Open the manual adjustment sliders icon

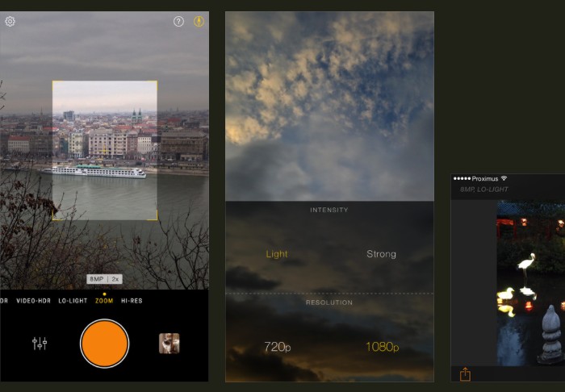coord(40,344)
